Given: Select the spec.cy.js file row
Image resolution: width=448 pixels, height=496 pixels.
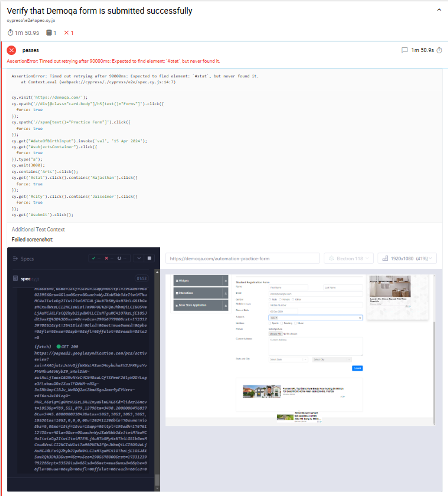Looking at the screenshot, I should pyautogui.click(x=81, y=279).
